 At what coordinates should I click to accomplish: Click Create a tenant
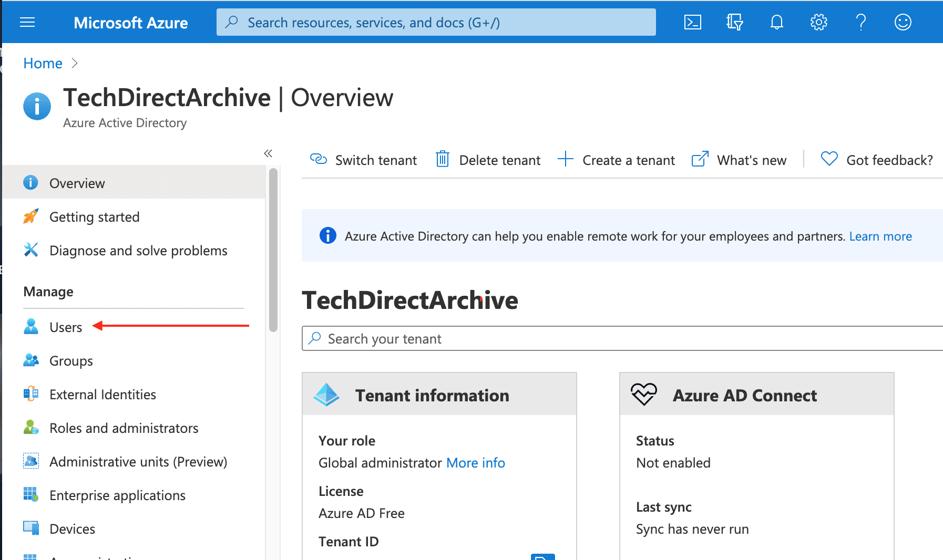point(617,160)
